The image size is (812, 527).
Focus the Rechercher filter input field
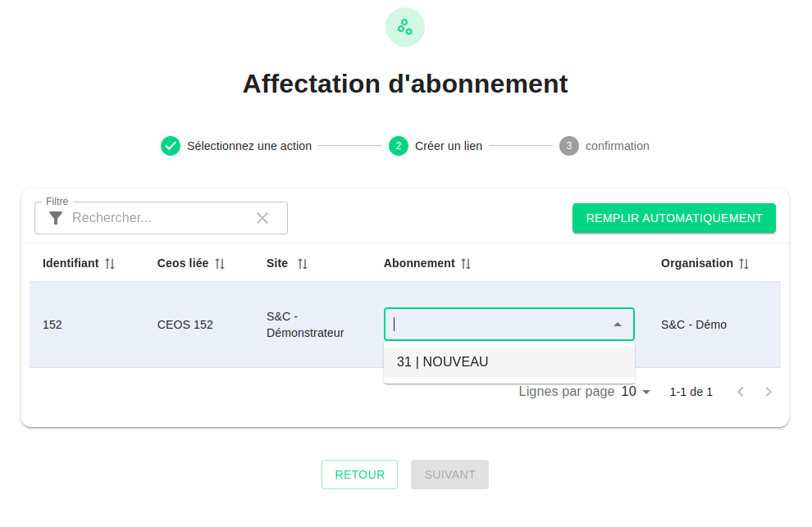pos(160,218)
